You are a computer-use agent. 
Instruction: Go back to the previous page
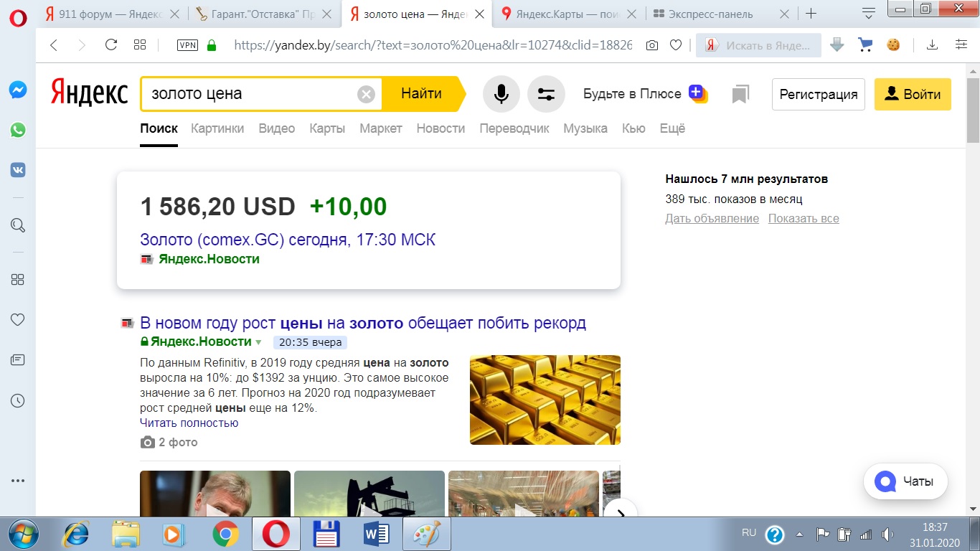[54, 45]
